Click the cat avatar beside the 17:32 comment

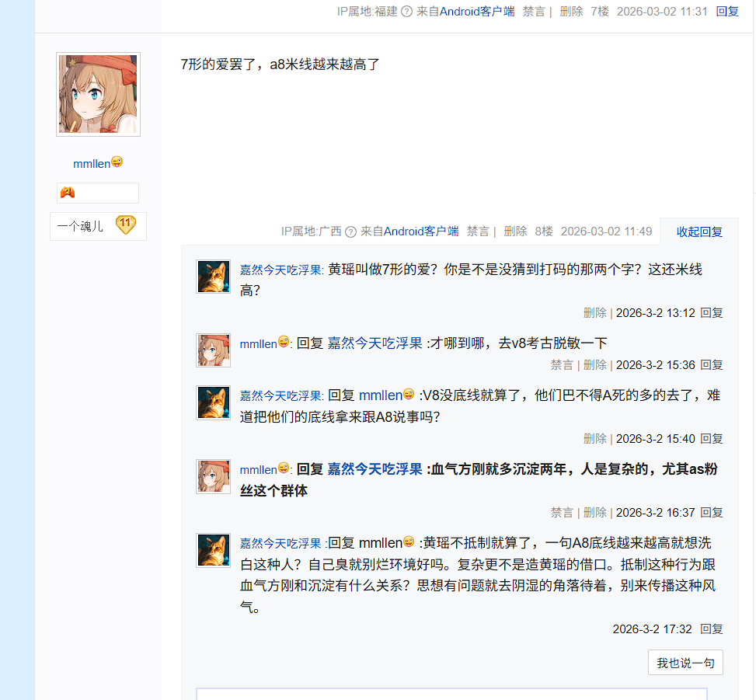(213, 550)
